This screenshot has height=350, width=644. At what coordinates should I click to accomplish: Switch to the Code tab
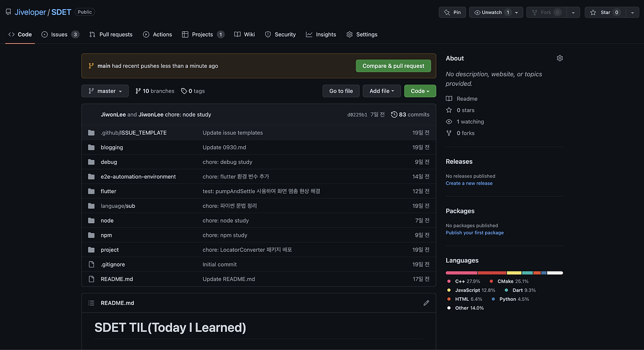(x=20, y=34)
